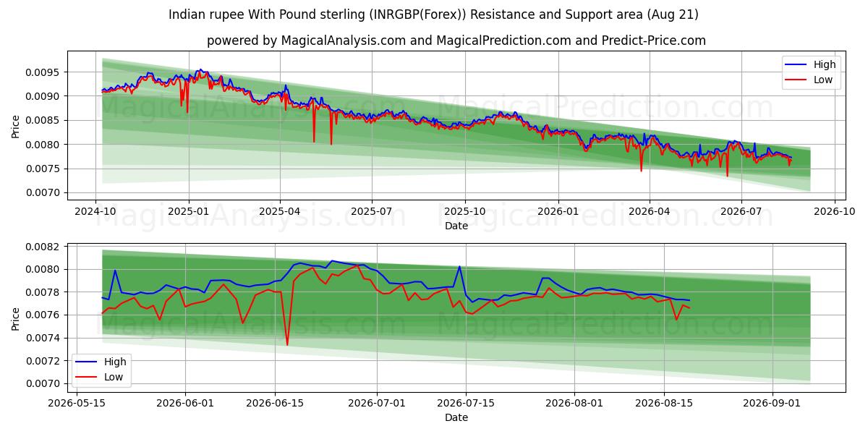Click the top chart tick '2025-10'

click(464, 212)
